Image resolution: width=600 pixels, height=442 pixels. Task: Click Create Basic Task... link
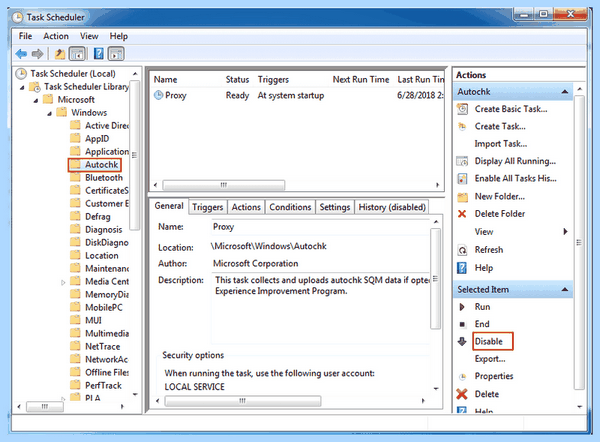(x=511, y=109)
